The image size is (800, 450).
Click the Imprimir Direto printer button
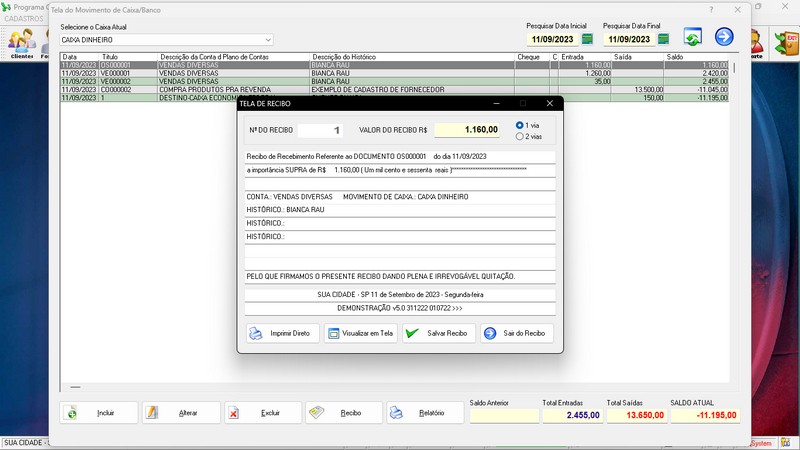tap(281, 333)
